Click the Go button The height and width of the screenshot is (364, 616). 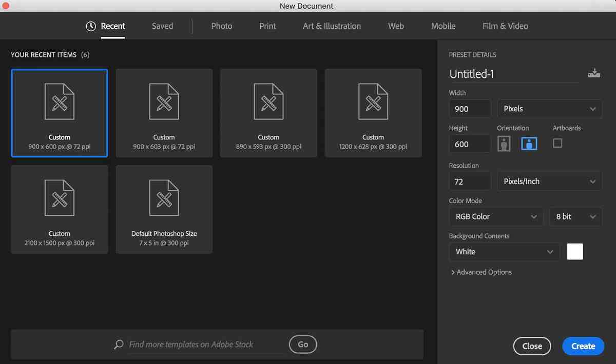[x=303, y=345]
